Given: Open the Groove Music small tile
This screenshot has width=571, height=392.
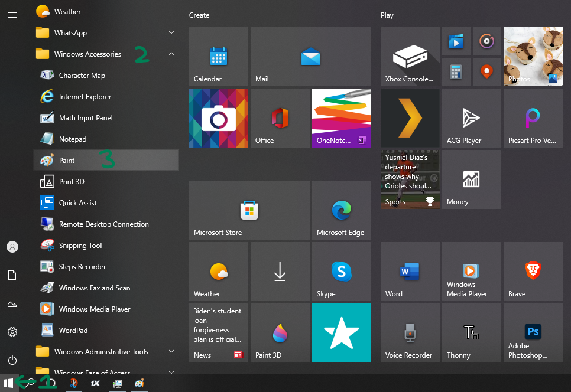Looking at the screenshot, I should (487, 41).
